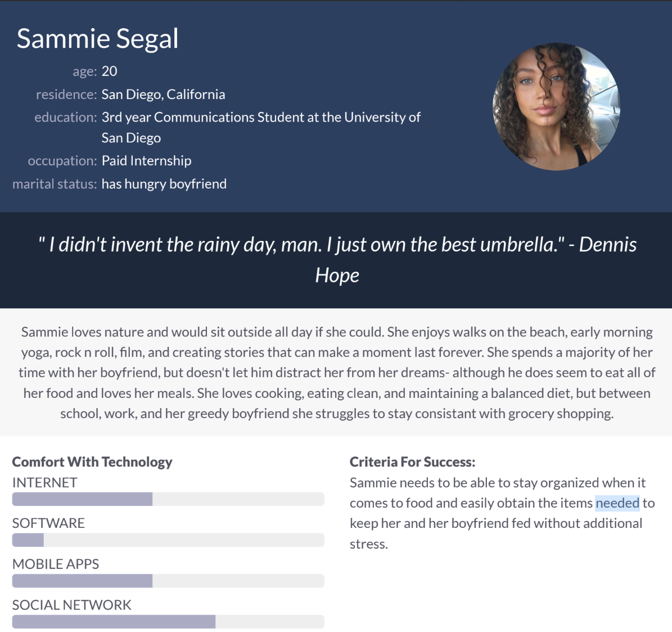
Task: Click the Criteria For Success heading
Action: 412,462
